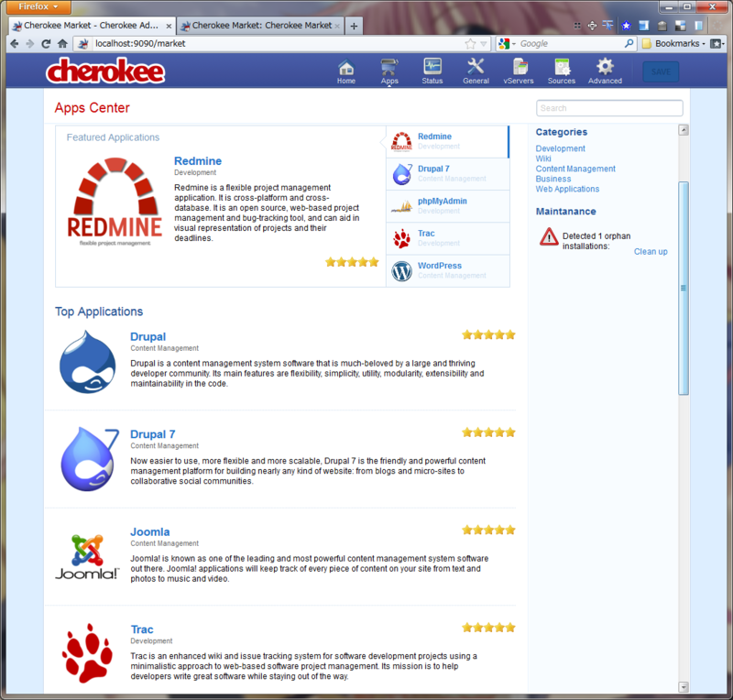
Task: Click the Apps Center Search field
Action: tap(609, 108)
